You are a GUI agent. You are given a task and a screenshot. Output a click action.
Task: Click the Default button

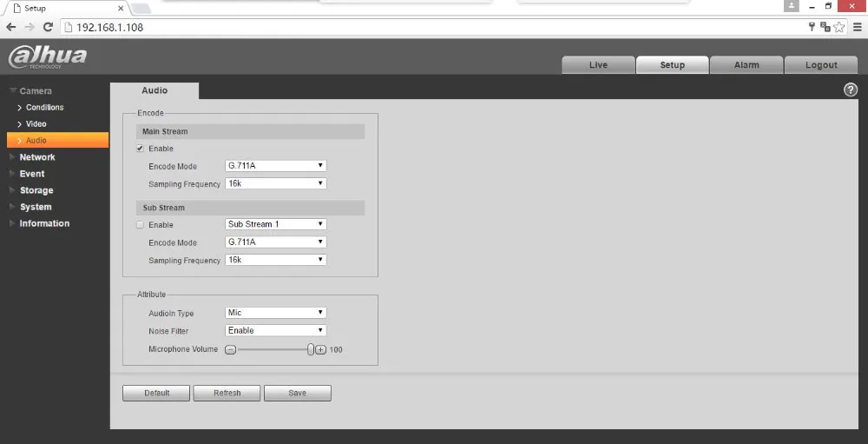tap(156, 393)
